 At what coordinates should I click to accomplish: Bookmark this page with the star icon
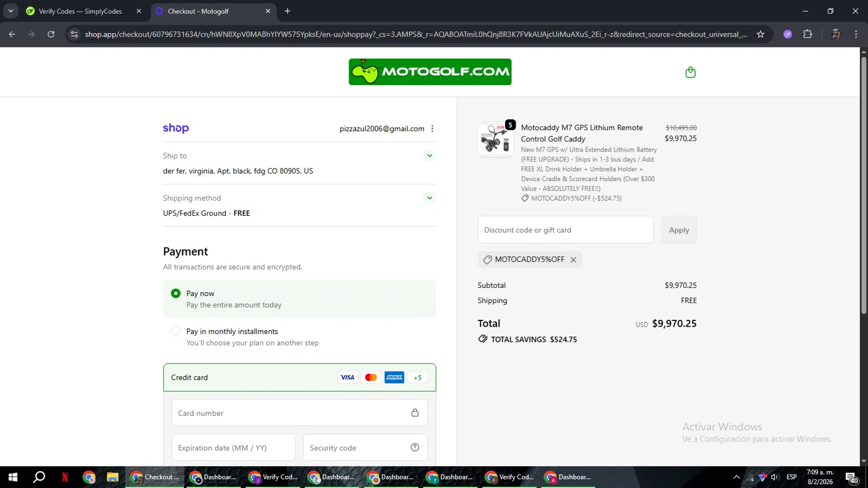click(x=760, y=34)
